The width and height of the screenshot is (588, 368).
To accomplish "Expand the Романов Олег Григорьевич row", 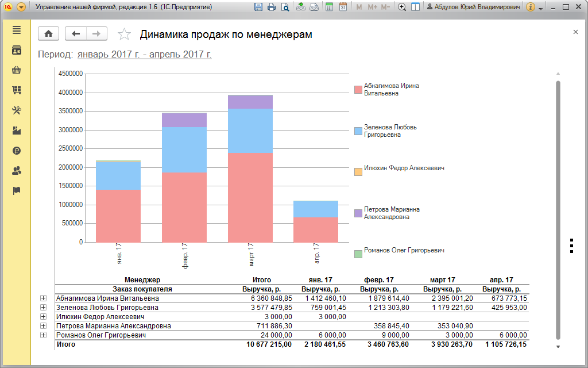I will coord(44,335).
